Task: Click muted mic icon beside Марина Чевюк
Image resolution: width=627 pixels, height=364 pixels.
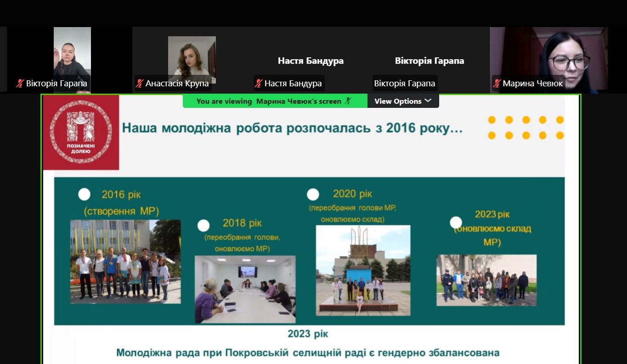Action: click(497, 84)
